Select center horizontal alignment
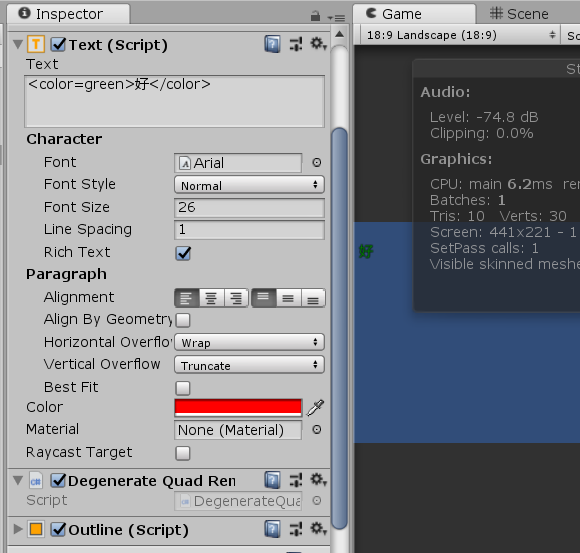 click(211, 298)
